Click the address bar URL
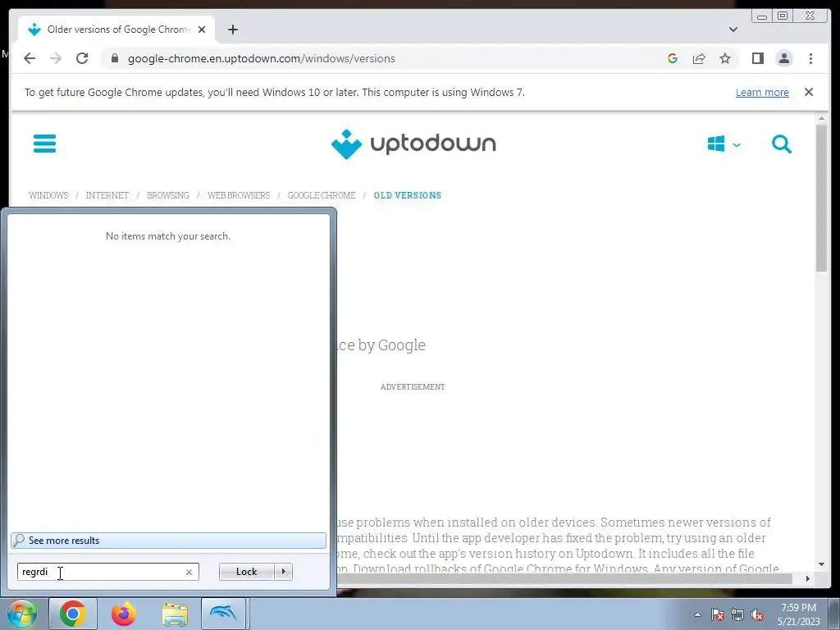 (x=262, y=58)
